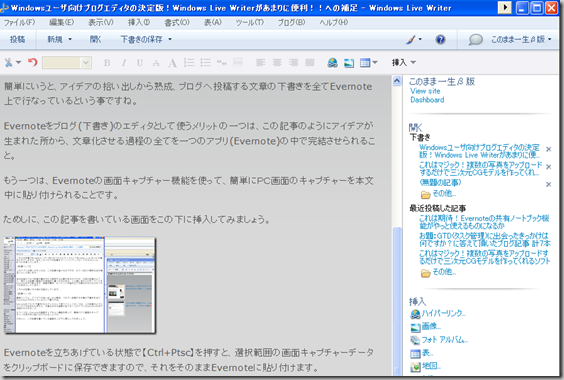Open draft 'Windowsユーザ向けブログエディタの決定版' link
This screenshot has height=380, width=564.
click(x=479, y=151)
